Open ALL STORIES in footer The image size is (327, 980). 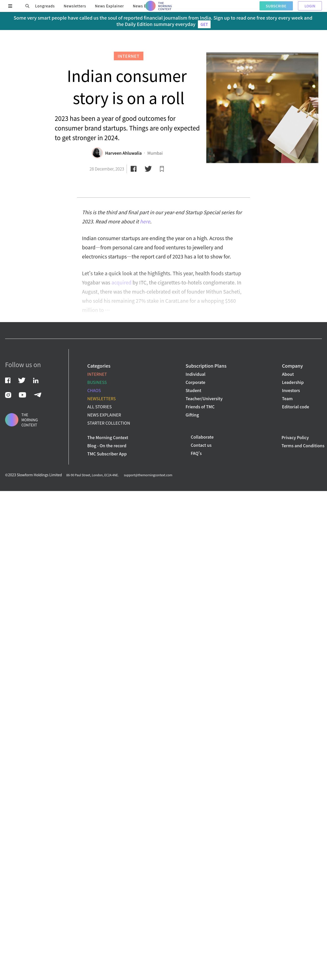[x=99, y=407]
